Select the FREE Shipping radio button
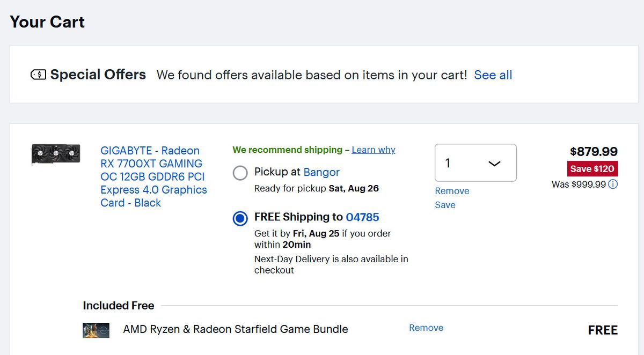The height and width of the screenshot is (355, 644). (x=240, y=218)
